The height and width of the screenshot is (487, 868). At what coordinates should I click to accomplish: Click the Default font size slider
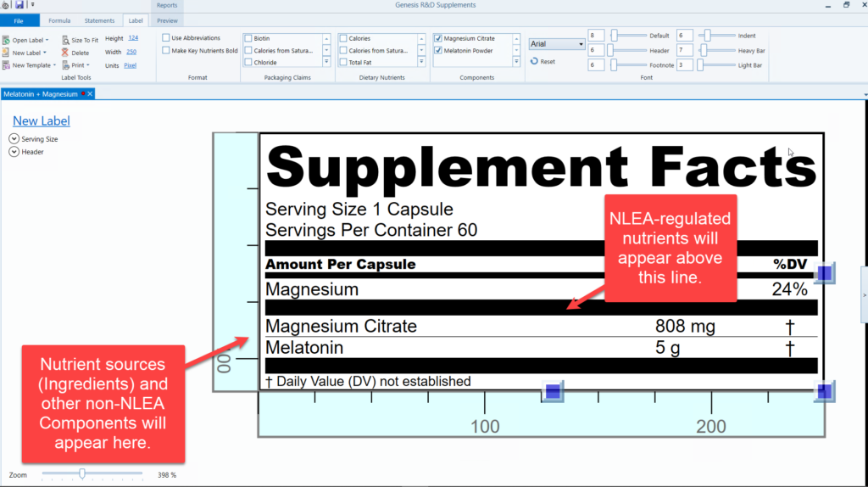pyautogui.click(x=628, y=36)
